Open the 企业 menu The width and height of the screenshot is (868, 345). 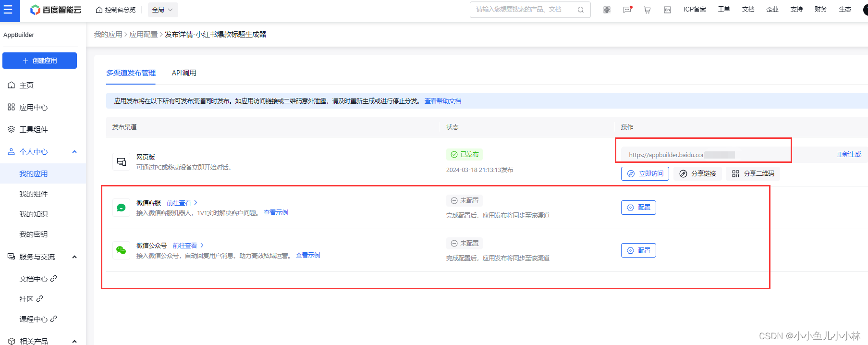coord(772,9)
